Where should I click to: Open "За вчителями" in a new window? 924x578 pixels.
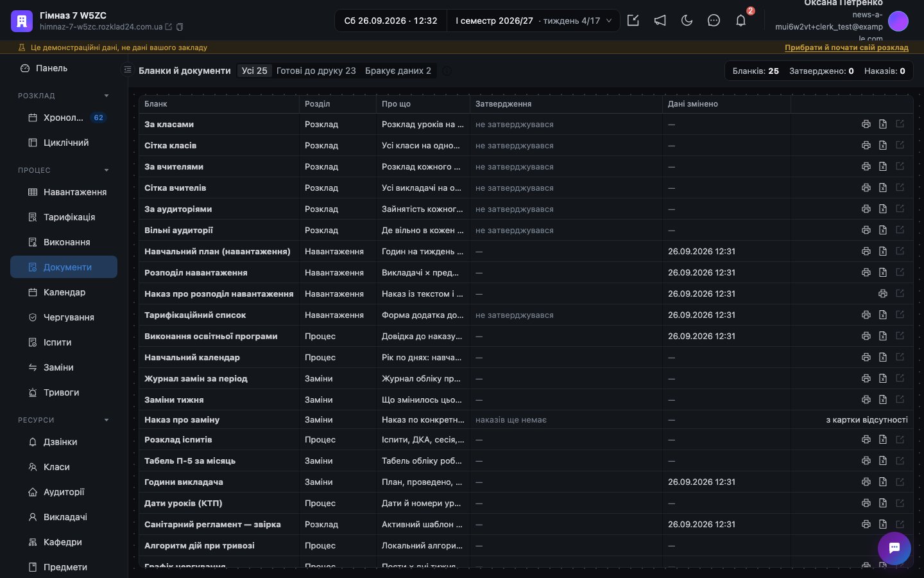point(900,166)
